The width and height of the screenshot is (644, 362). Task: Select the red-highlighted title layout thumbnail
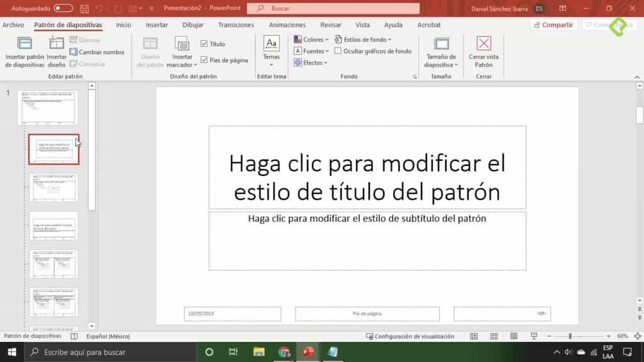[x=54, y=149]
